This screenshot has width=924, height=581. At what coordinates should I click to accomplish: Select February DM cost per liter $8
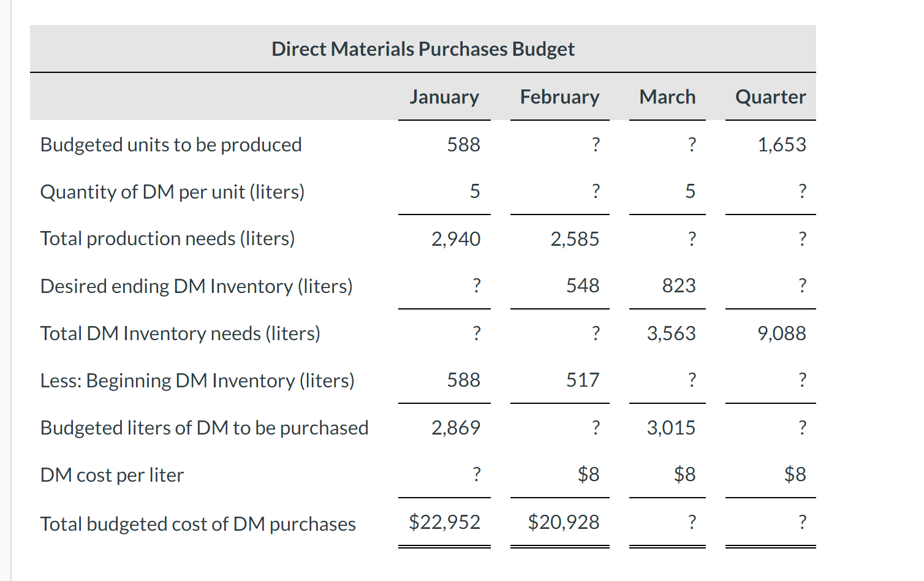(x=589, y=474)
